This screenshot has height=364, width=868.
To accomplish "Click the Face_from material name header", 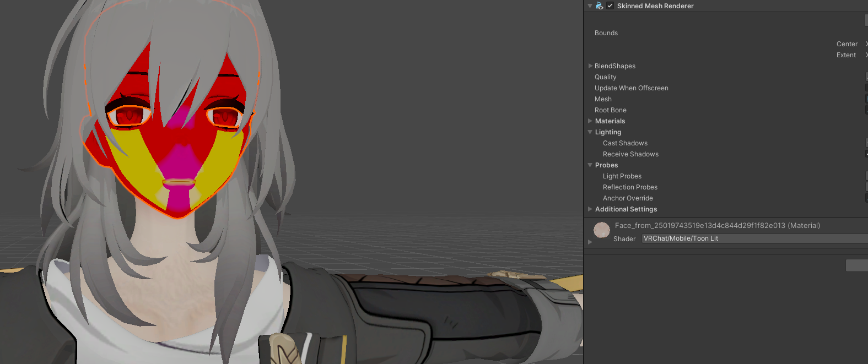I will pyautogui.click(x=718, y=225).
